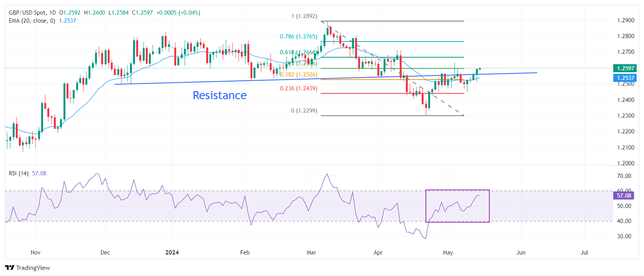This screenshot has height=276, width=644.
Task: Select the RSI (14) indicator legend
Action: click(x=18, y=173)
